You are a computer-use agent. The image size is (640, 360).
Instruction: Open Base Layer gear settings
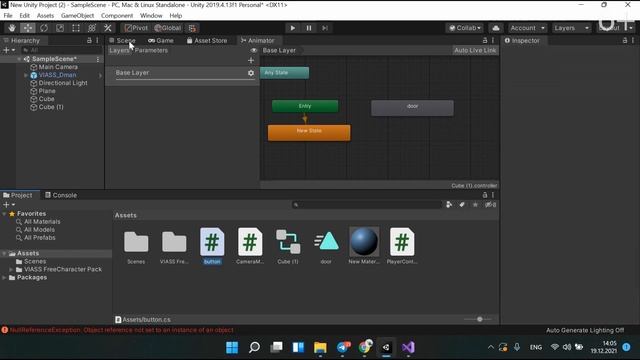251,73
